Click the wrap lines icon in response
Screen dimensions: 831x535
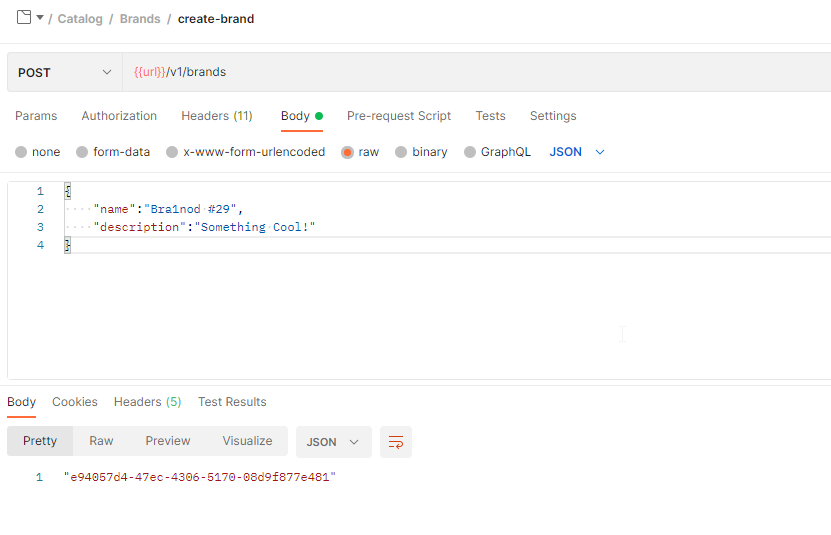pos(396,442)
